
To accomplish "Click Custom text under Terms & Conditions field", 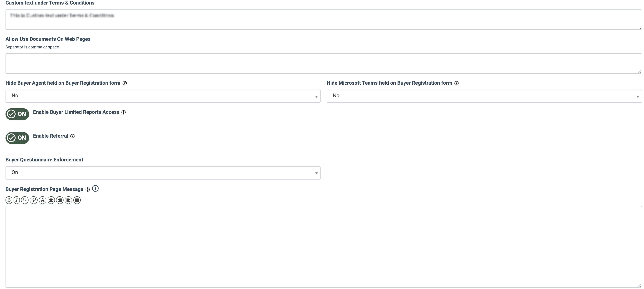I will coord(324,19).
